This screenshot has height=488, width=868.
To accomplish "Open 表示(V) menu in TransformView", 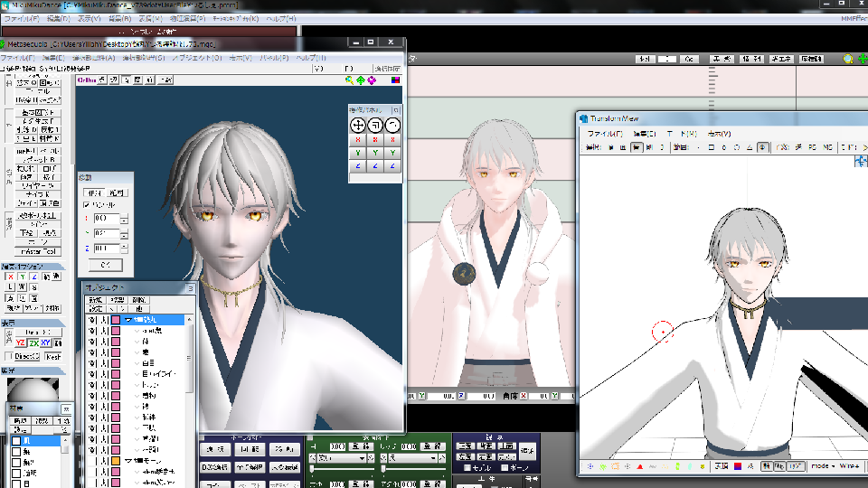I will [719, 134].
